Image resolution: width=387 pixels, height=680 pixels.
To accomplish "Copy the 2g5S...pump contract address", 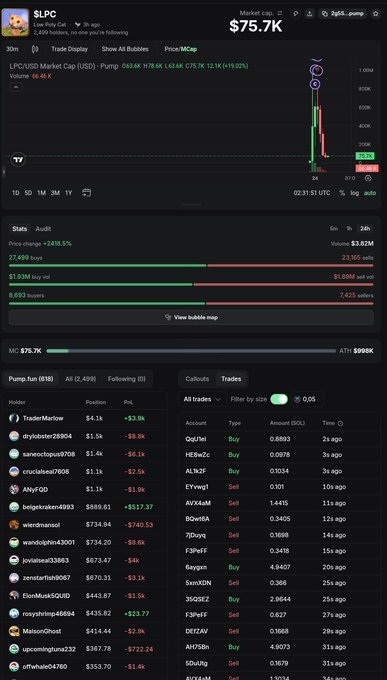I will tap(343, 14).
